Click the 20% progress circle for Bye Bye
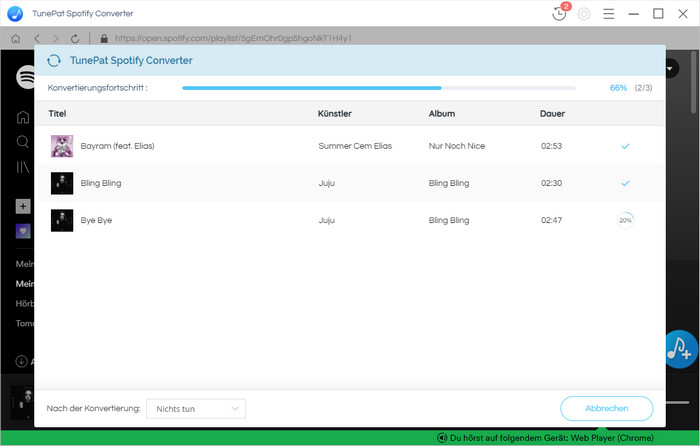 pos(625,220)
